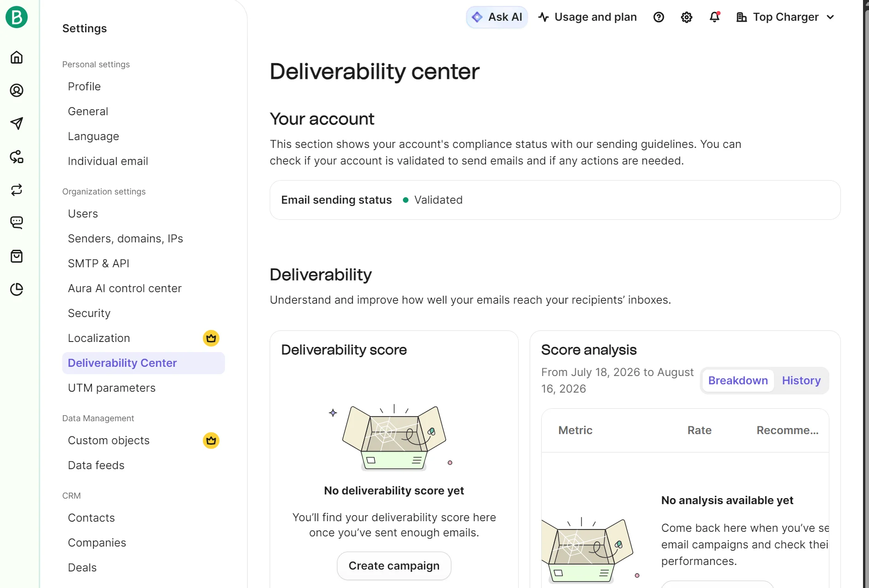The width and height of the screenshot is (869, 588).
Task: Open Custom objects
Action: [x=109, y=441]
